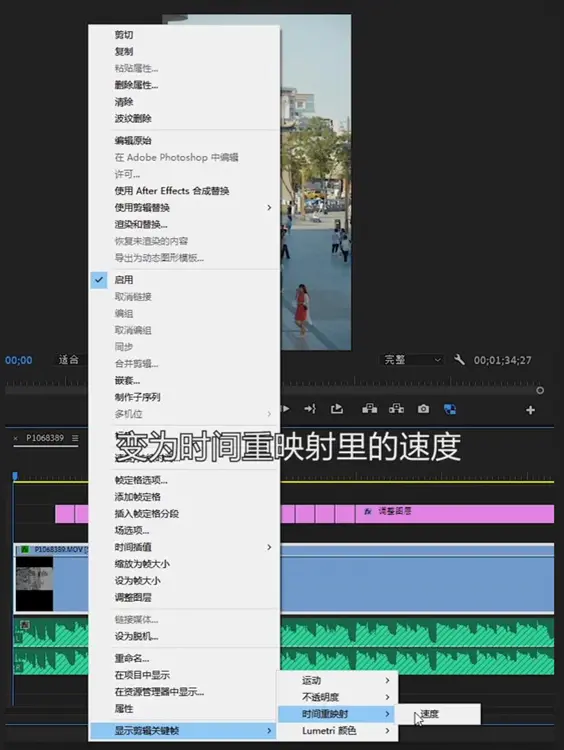This screenshot has width=564, height=750.
Task: Select the P1068389.MOV video clip thumbnail
Action: coord(34,584)
